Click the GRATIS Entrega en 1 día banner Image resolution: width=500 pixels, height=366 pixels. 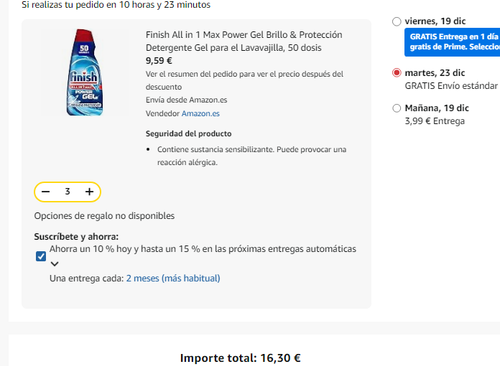[x=452, y=42]
